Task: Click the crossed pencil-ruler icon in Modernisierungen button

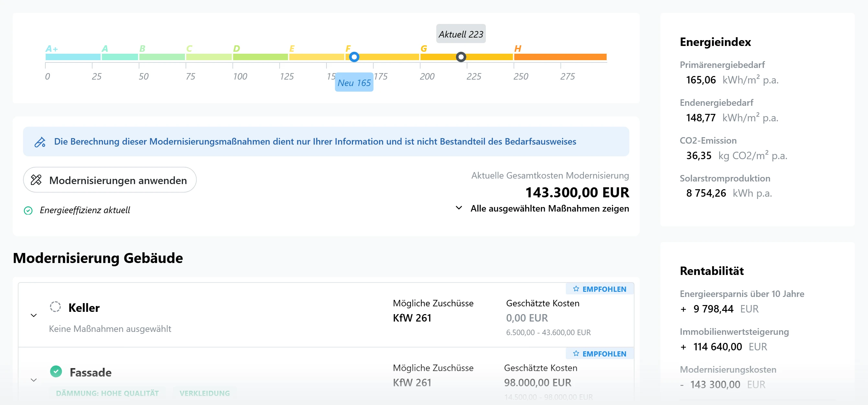Action: [x=36, y=180]
